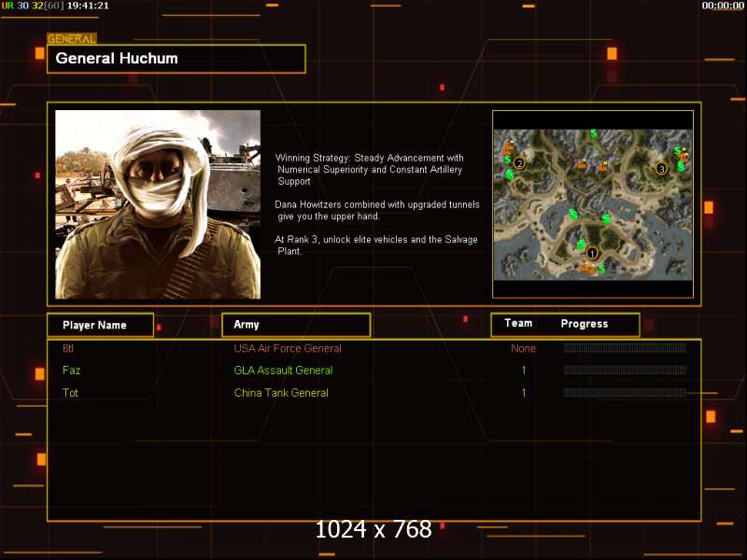Click the Team column header
The image size is (747, 560).
tap(518, 323)
